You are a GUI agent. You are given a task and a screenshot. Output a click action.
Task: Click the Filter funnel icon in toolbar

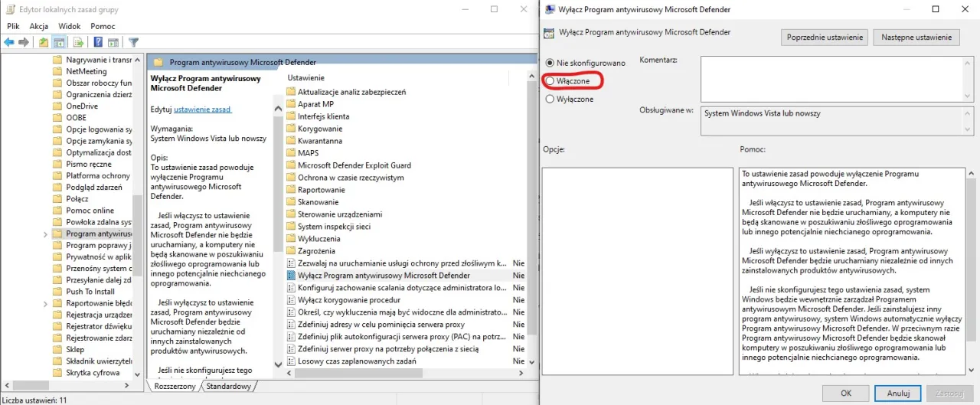pos(133,42)
